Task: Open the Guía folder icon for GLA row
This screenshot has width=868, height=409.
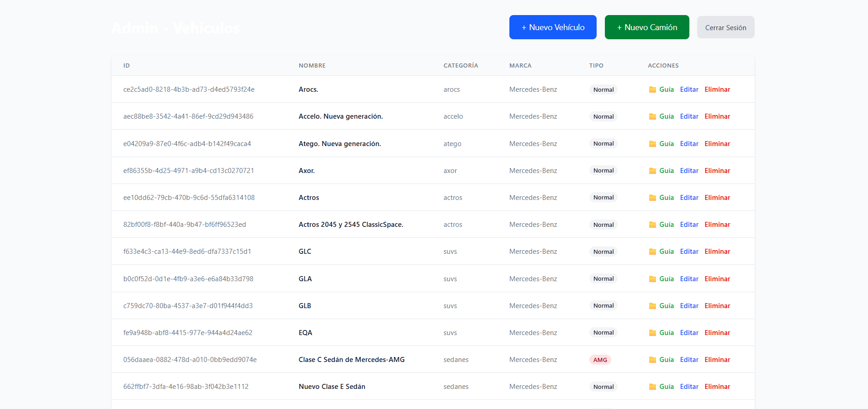Action: (x=652, y=279)
